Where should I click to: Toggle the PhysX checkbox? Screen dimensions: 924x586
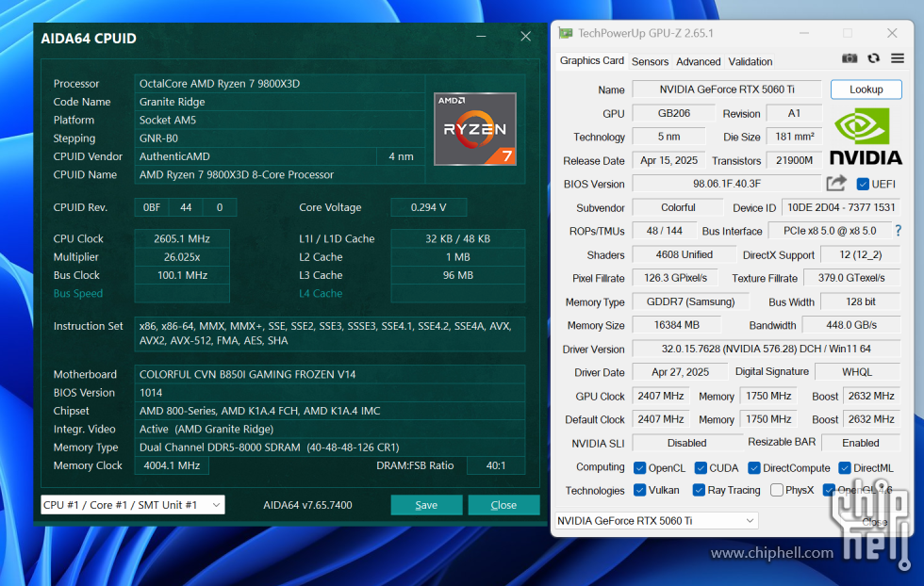777,490
